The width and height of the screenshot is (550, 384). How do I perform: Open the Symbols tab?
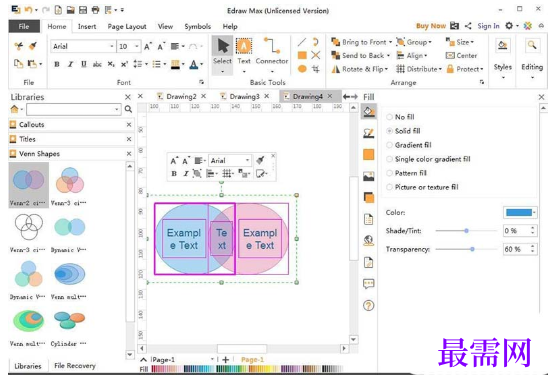(x=197, y=26)
